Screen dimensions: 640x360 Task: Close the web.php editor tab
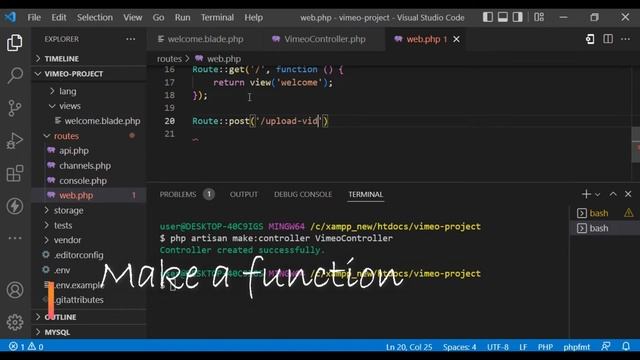point(456,39)
